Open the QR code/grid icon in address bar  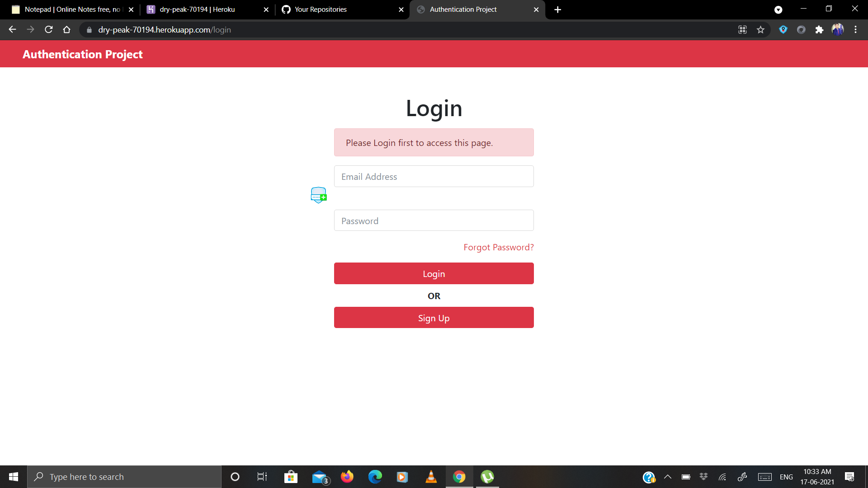(x=742, y=30)
